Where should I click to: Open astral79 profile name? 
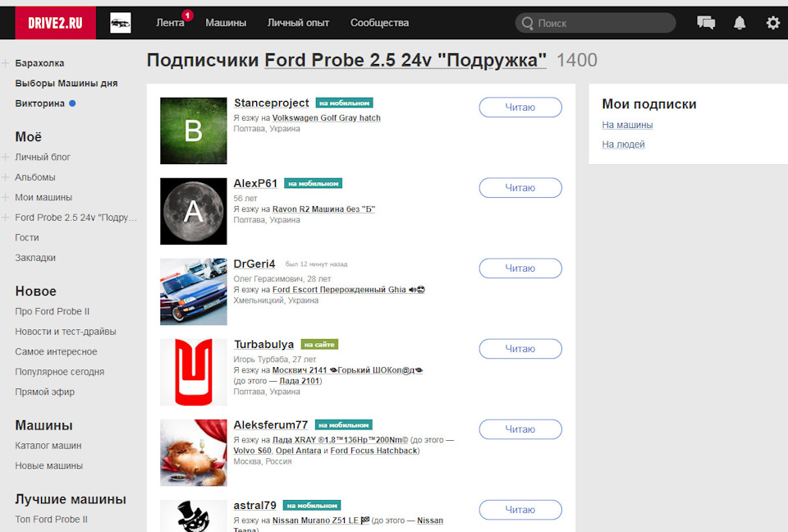[254, 505]
